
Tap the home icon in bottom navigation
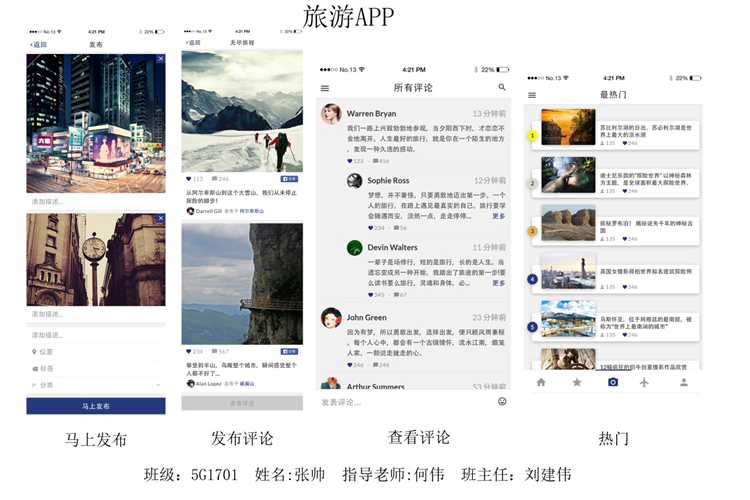(x=541, y=382)
